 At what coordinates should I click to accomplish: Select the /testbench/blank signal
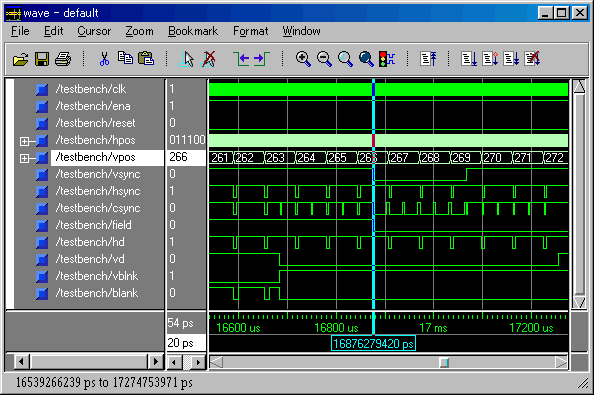click(97, 293)
